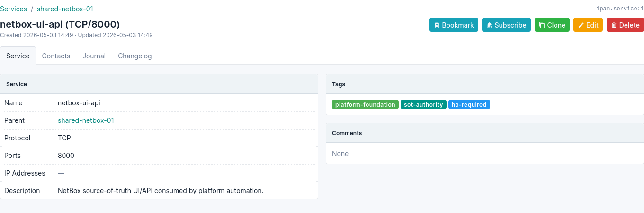The image size is (644, 213).
Task: Click the Description text about NetBox source-of-truth
Action: click(161, 191)
